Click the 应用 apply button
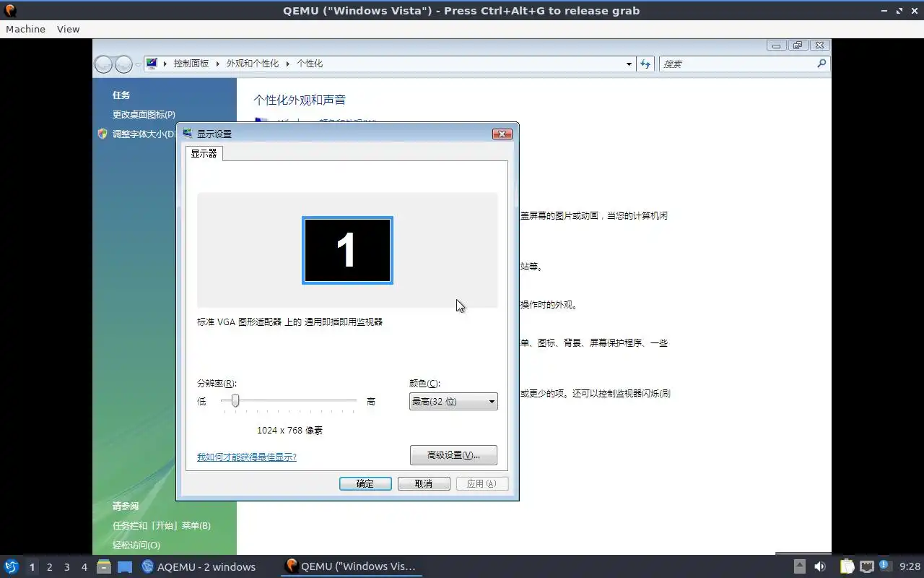This screenshot has height=578, width=924. click(x=482, y=484)
